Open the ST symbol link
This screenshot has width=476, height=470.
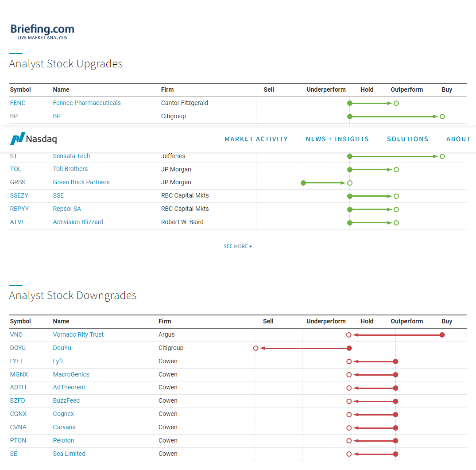tap(14, 156)
